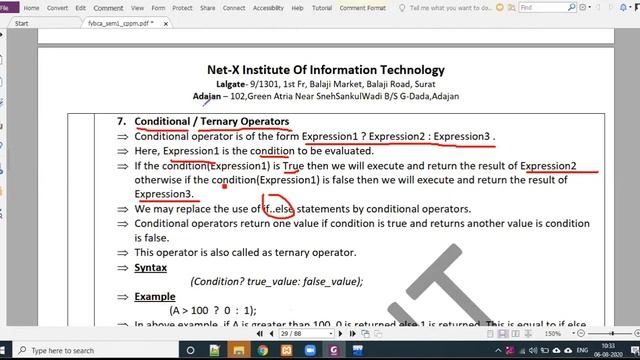Click the 'Syntax' heading text

click(x=151, y=267)
